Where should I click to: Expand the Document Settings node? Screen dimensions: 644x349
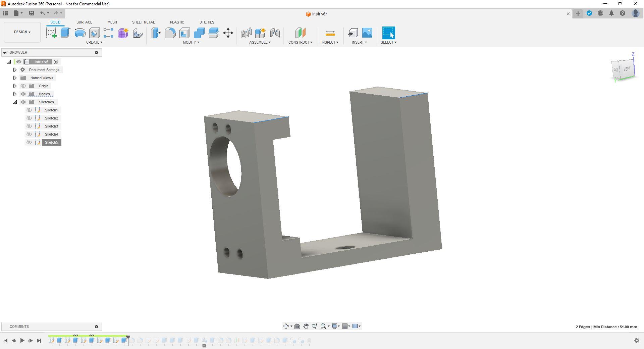tap(15, 70)
